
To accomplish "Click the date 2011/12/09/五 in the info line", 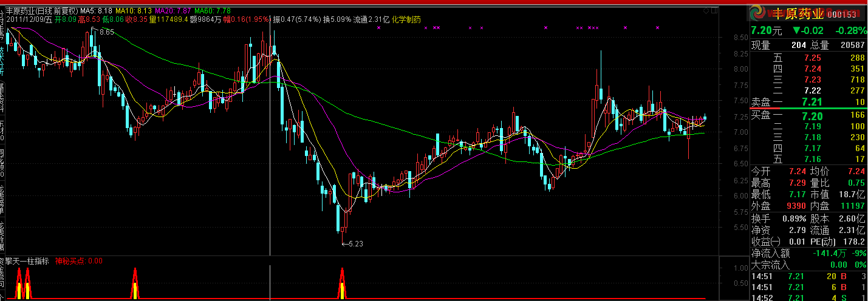I will click(29, 19).
